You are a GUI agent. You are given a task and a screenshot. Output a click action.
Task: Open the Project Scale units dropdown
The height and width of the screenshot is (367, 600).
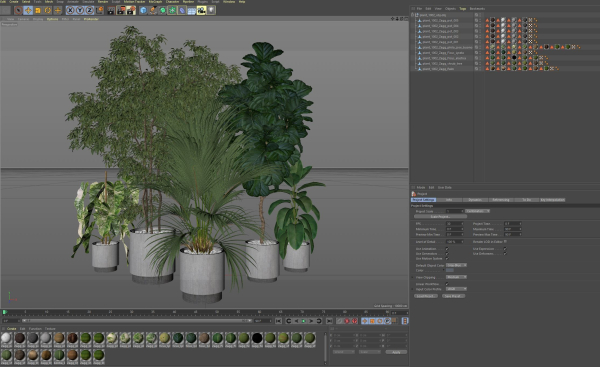[x=478, y=211]
